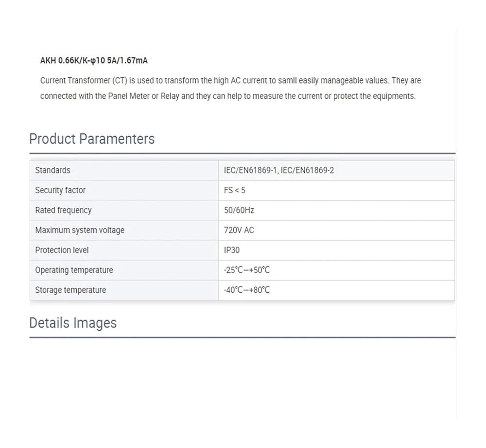Click the Storage temperature label
This screenshot has width=486, height=448.
70,290
